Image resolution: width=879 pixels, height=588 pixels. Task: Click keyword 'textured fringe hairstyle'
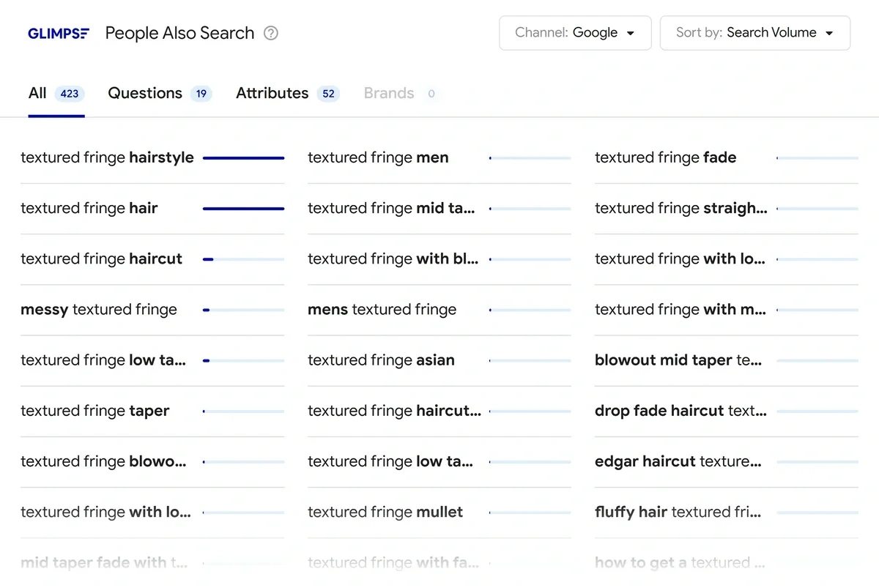pos(107,157)
